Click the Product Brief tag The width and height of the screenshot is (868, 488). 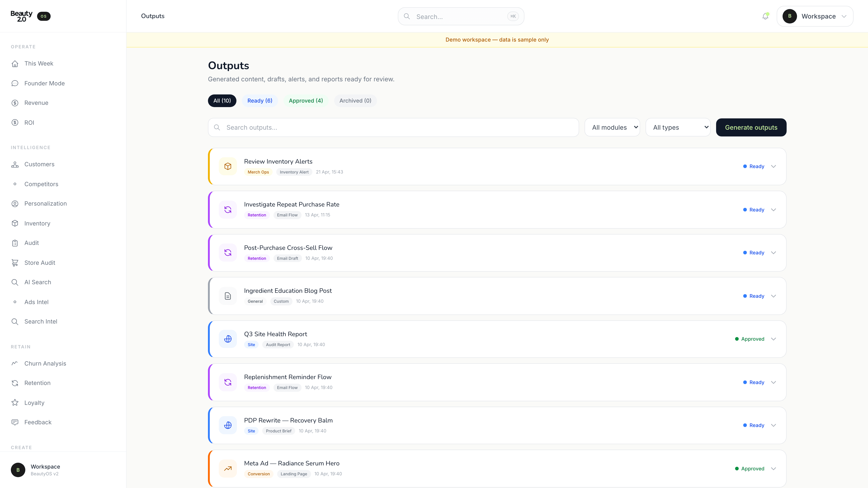tap(278, 431)
